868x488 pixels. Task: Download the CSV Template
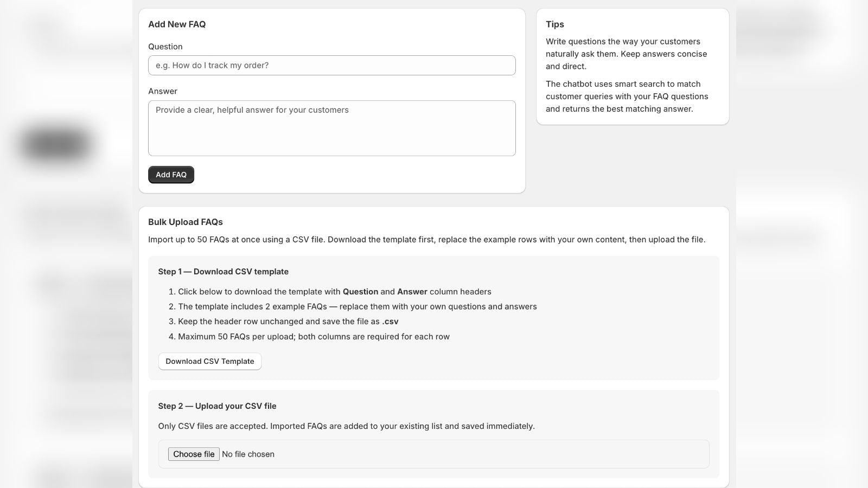(209, 361)
